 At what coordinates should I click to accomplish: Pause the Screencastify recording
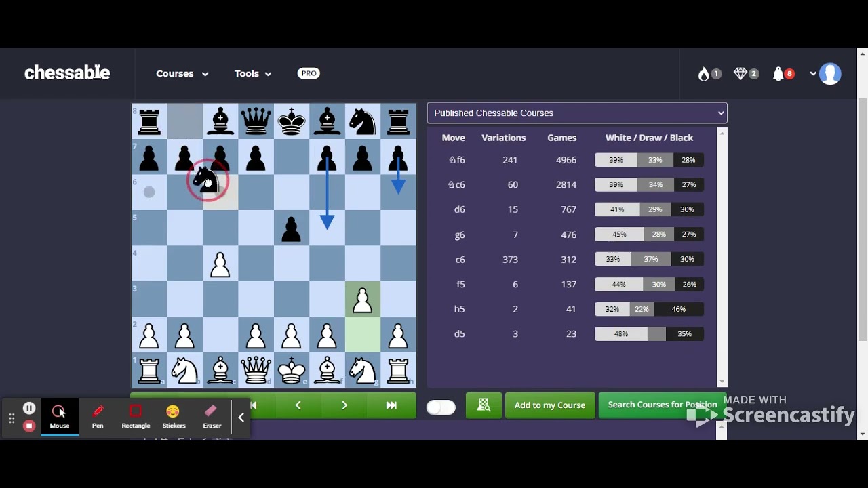point(29,408)
